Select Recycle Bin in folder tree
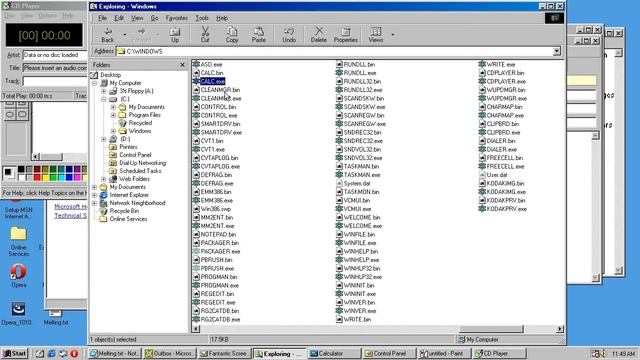Screen dimensions: 640x360 (x=124, y=211)
